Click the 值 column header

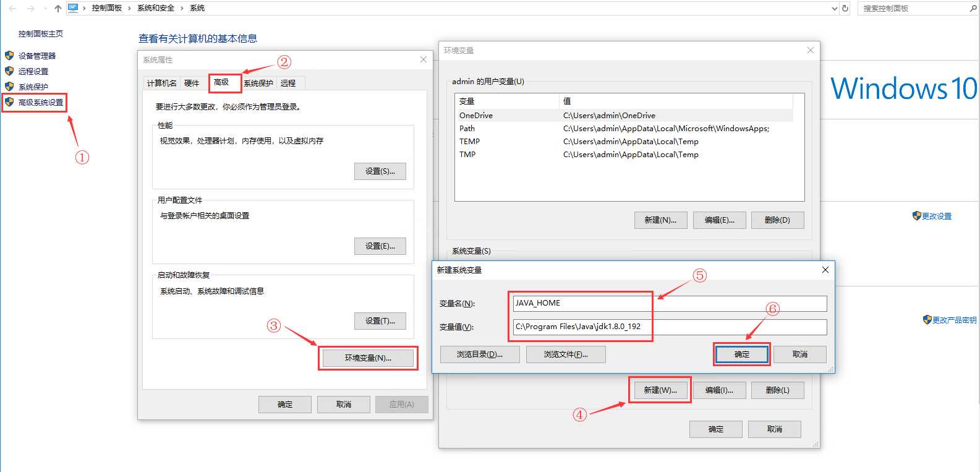[676, 101]
